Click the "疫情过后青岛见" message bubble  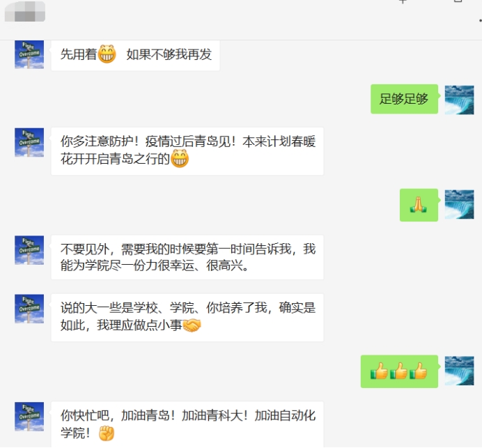(187, 151)
